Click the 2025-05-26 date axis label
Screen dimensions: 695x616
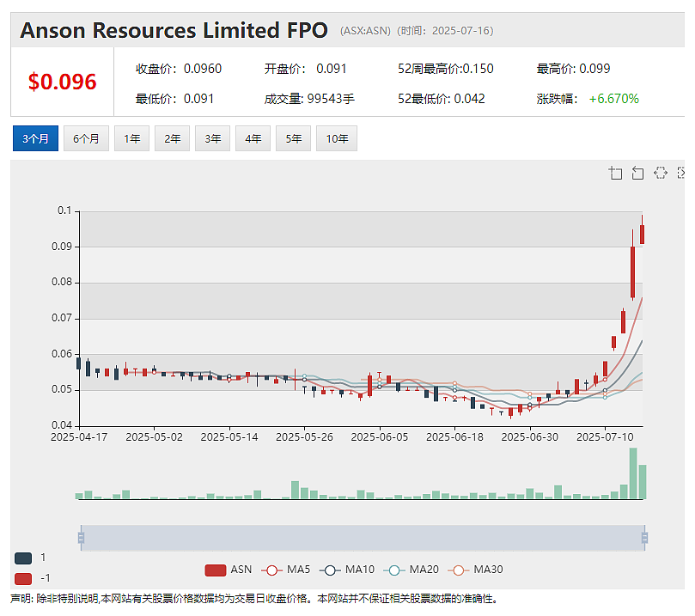tap(304, 437)
